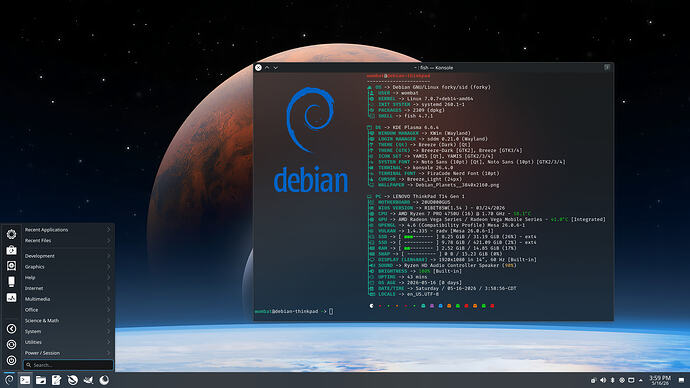This screenshot has height=388, width=690.
Task: Expand the Utilities category chevron
Action: 108,342
